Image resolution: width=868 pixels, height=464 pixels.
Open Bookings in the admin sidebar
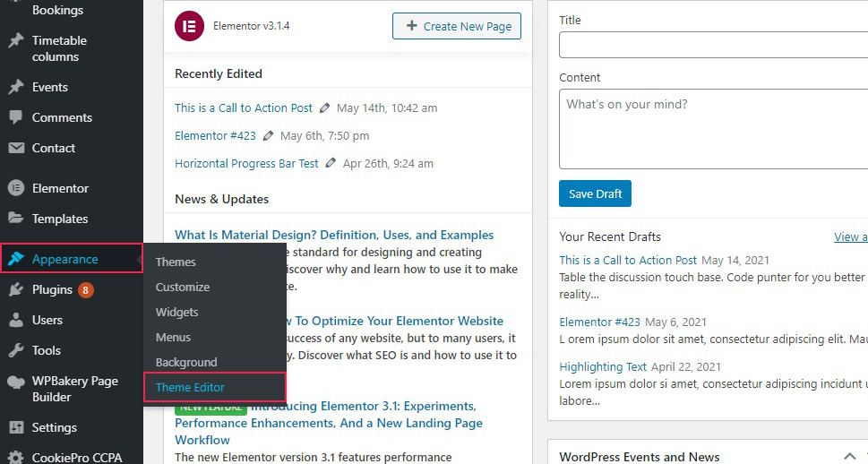57,10
